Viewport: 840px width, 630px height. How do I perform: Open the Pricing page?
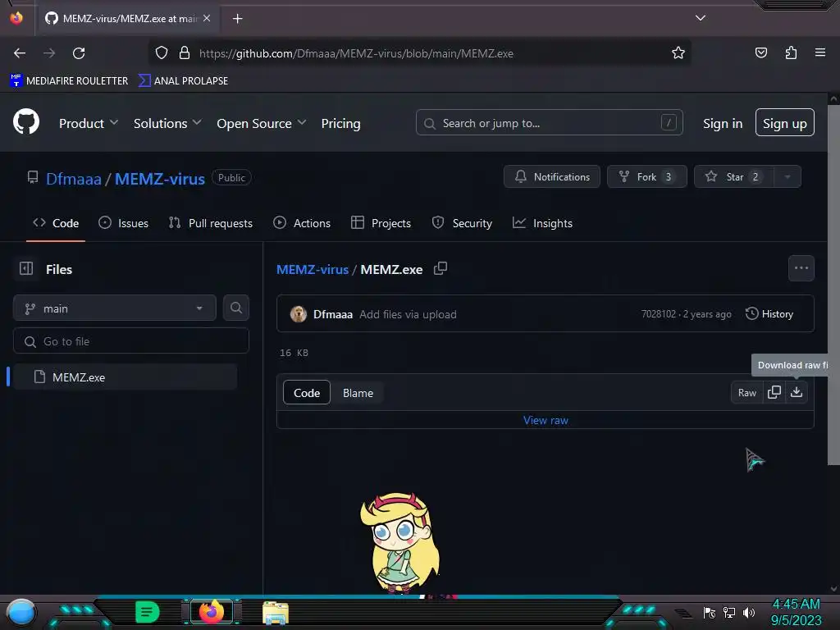(340, 123)
